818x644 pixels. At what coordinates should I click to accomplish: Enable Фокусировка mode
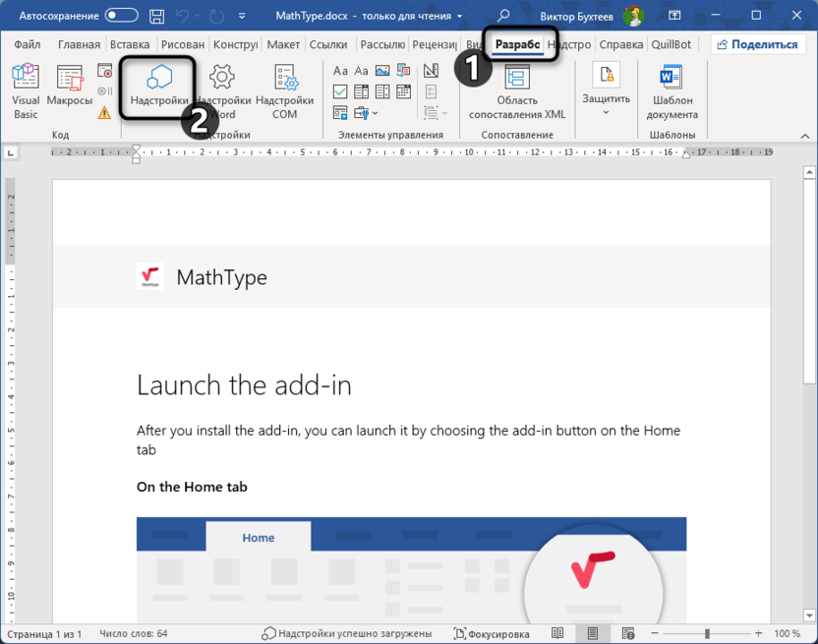tap(492, 634)
